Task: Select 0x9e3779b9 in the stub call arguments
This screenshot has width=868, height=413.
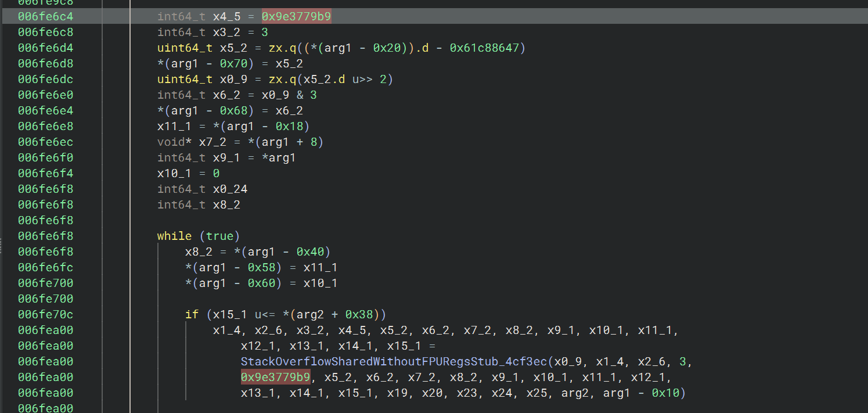Action: click(275, 378)
